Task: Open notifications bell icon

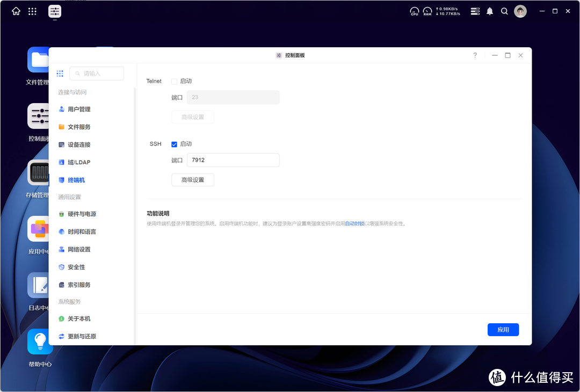Action: coord(490,11)
